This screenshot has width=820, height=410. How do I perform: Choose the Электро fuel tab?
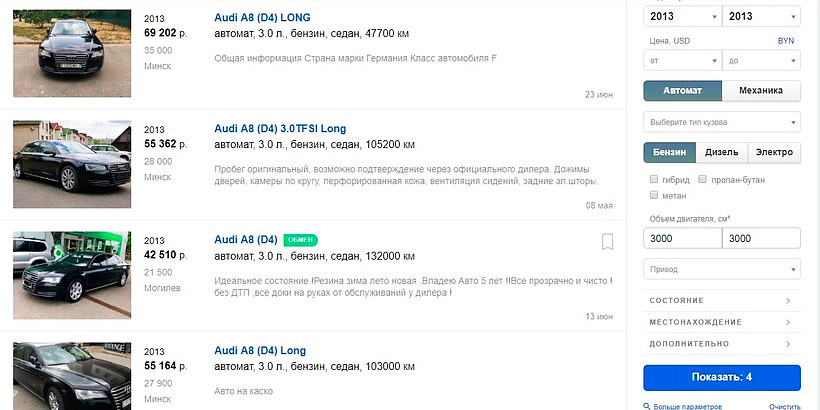pos(774,152)
